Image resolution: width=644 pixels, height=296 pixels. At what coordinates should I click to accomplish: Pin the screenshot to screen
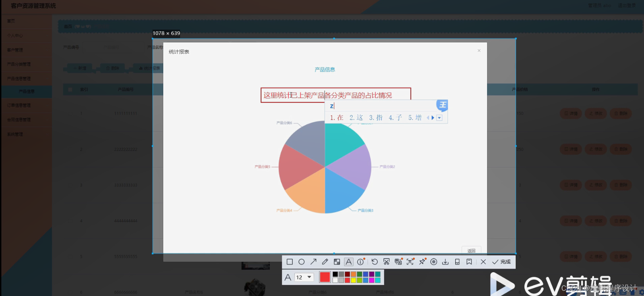click(422, 261)
